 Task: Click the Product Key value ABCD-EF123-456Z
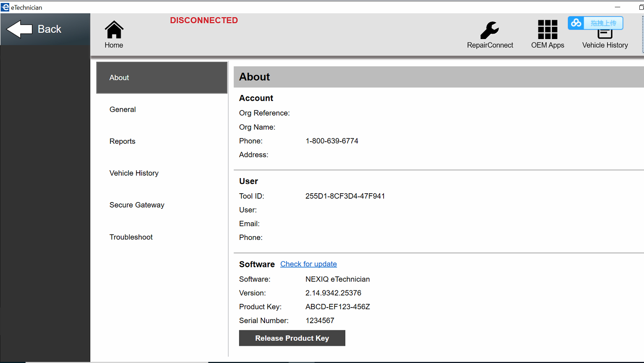[337, 307]
